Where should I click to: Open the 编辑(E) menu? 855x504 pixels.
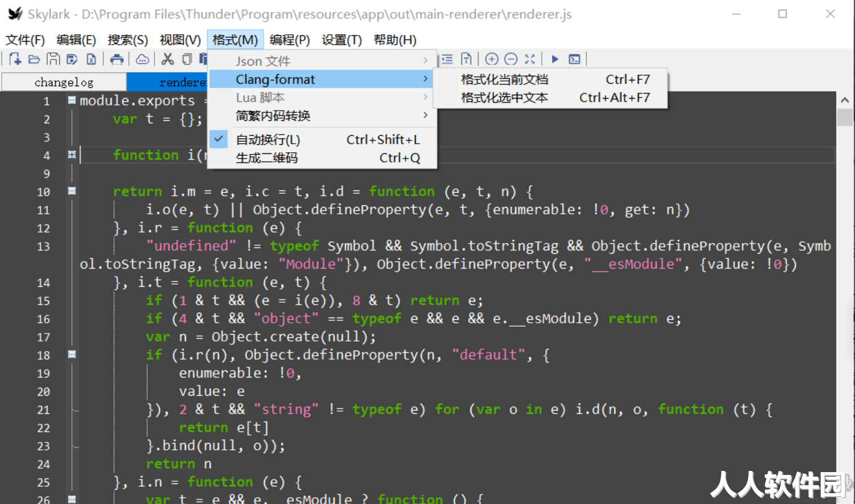(x=76, y=40)
